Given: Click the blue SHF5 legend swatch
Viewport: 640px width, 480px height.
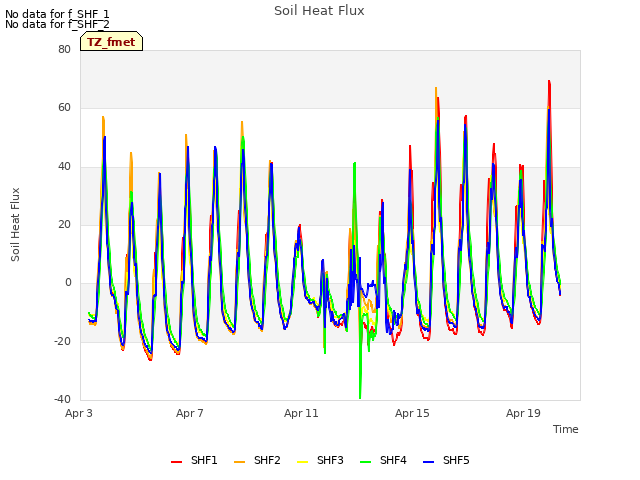Looking at the screenshot, I should click(x=429, y=462).
